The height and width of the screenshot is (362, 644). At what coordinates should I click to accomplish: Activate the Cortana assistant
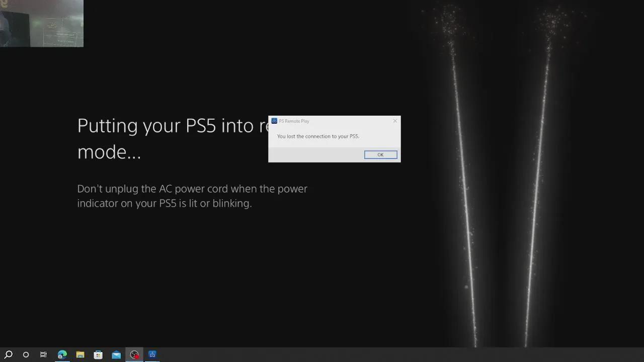tap(26, 355)
